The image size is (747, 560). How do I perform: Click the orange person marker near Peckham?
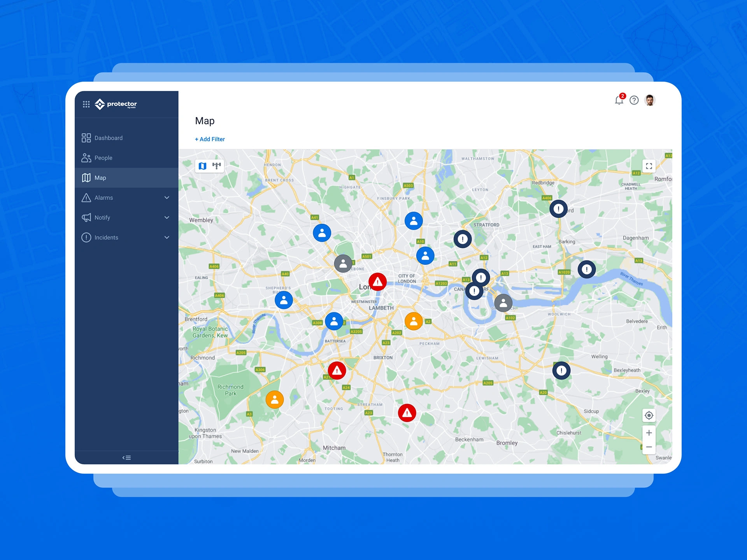point(414,322)
